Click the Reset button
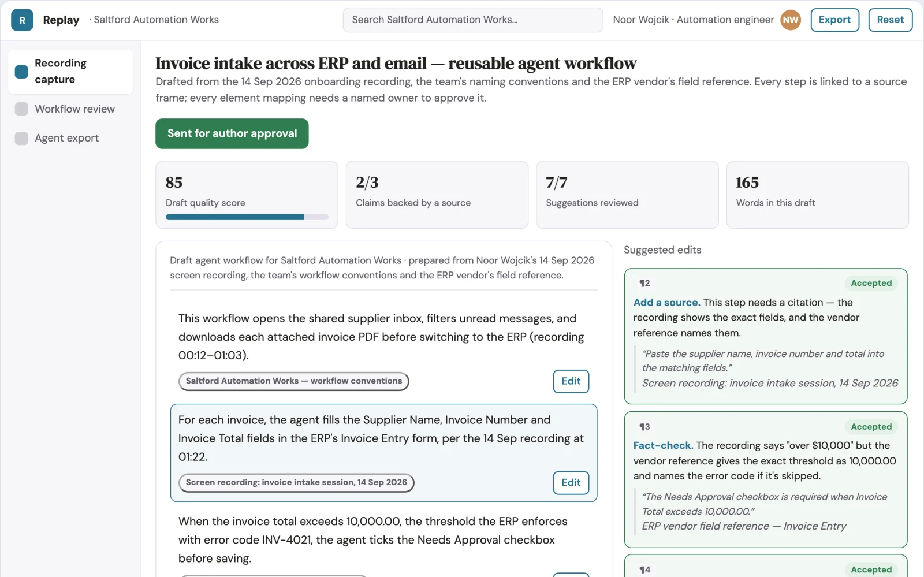The width and height of the screenshot is (924, 577). coord(890,20)
